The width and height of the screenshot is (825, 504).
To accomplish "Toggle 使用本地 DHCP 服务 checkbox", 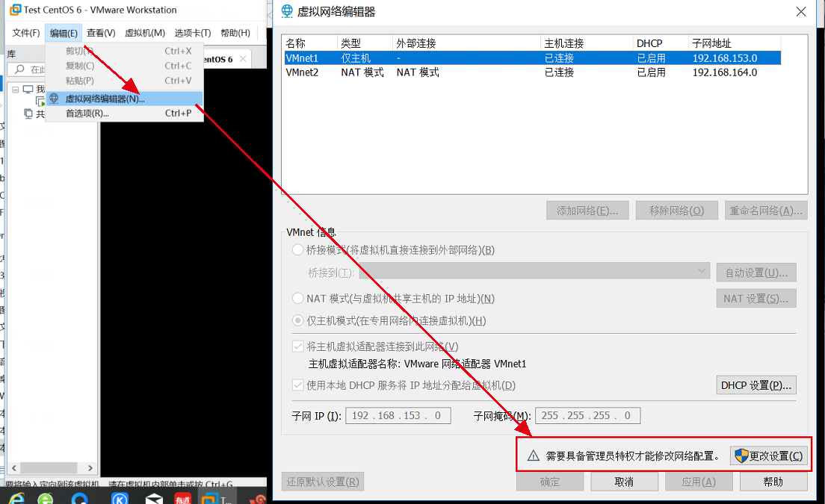I will tap(298, 385).
